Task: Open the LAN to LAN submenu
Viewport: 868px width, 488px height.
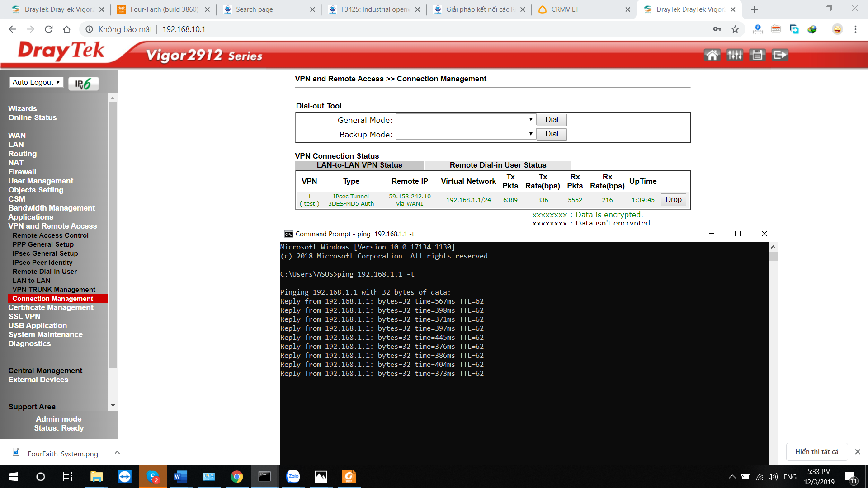Action: (x=32, y=281)
